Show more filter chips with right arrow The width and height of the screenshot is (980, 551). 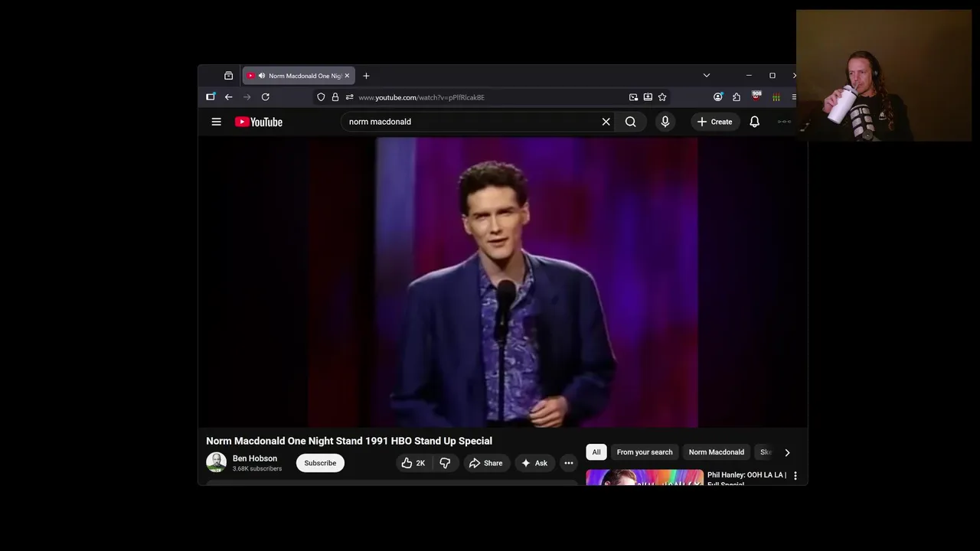tap(787, 452)
